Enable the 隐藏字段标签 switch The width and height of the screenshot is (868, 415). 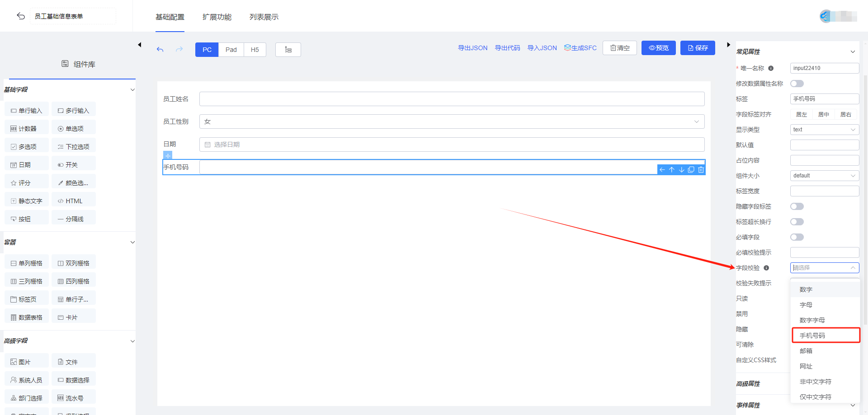pyautogui.click(x=797, y=206)
